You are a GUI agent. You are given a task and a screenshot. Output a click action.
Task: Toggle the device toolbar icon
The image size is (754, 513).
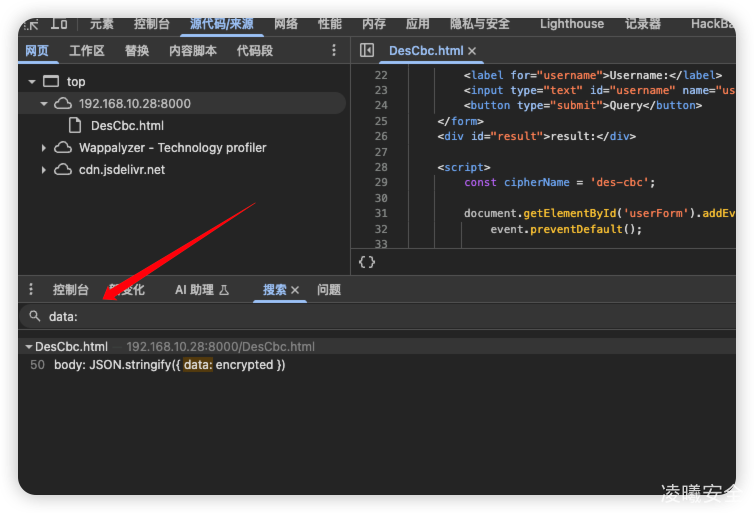[x=60, y=23]
